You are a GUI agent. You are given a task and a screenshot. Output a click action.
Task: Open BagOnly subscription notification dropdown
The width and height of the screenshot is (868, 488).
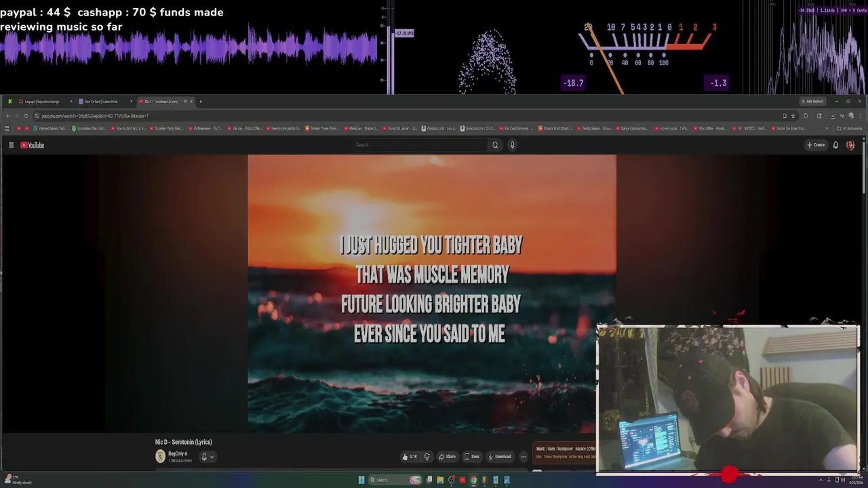pos(208,457)
